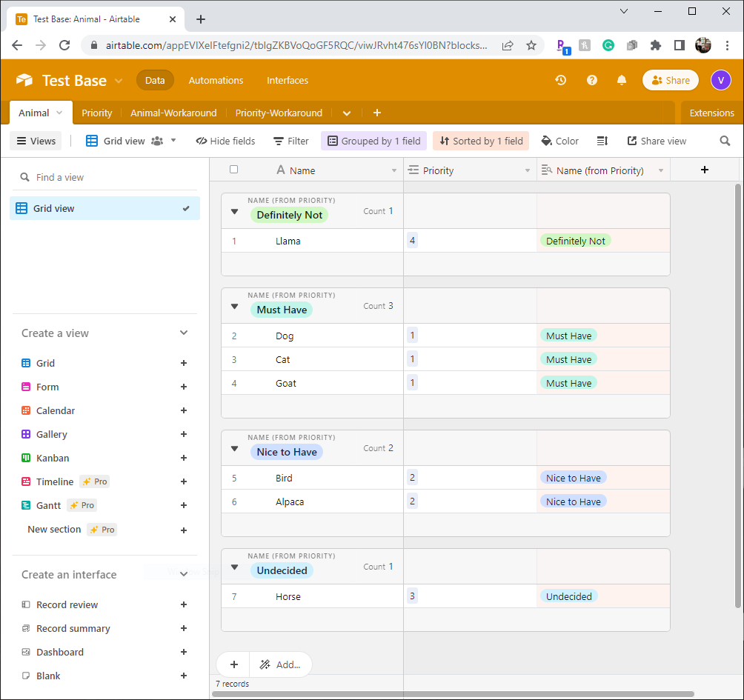
Task: Switch to Priority table tab
Action: tap(97, 113)
